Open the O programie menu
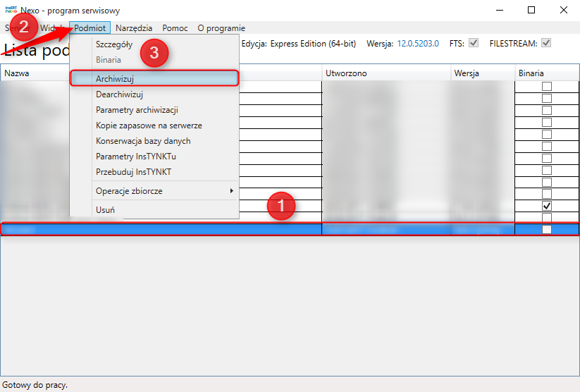 click(x=221, y=27)
